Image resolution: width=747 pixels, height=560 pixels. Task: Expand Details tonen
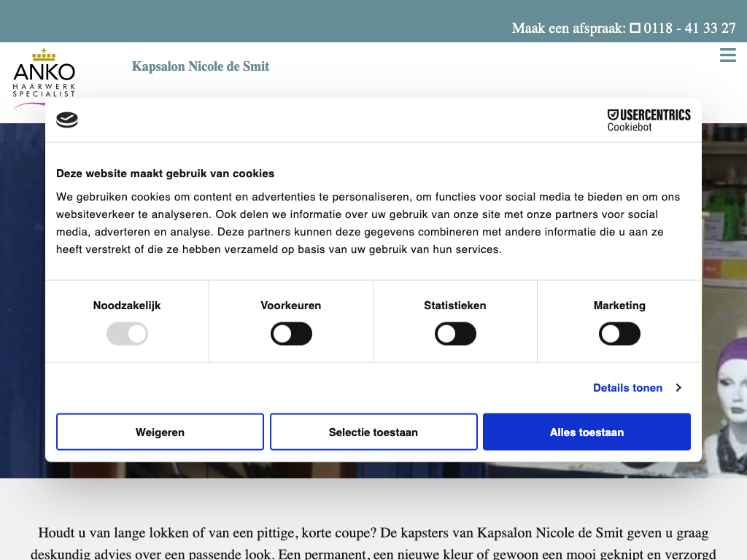click(x=627, y=388)
